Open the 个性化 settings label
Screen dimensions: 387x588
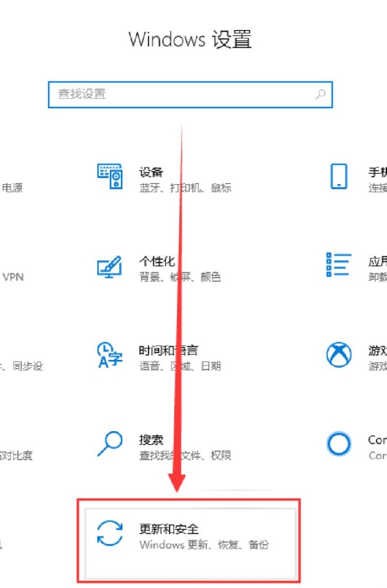point(157,261)
